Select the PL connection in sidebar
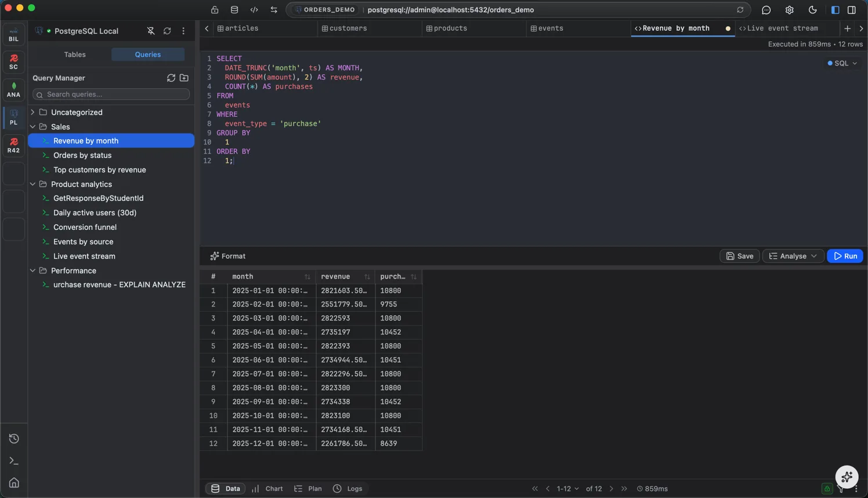868x498 pixels. (14, 118)
